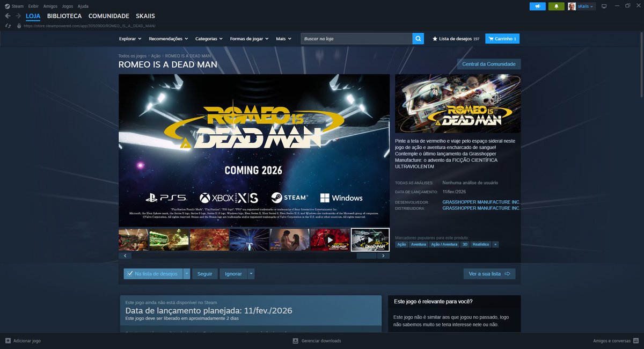Switch to the LOJA tab
The height and width of the screenshot is (349, 644).
coord(33,16)
